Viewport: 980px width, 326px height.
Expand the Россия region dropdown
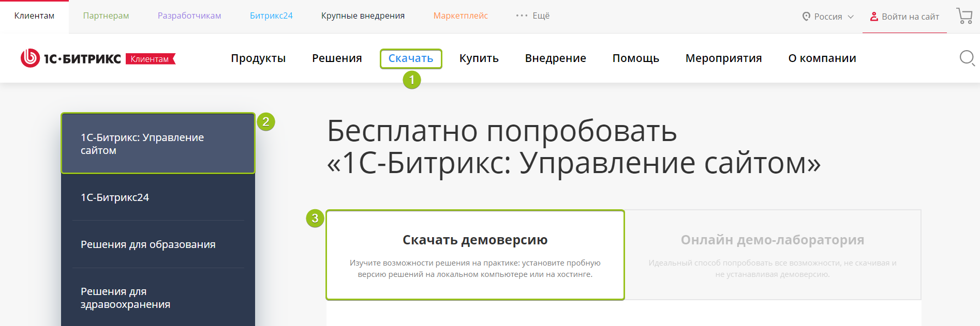point(828,17)
